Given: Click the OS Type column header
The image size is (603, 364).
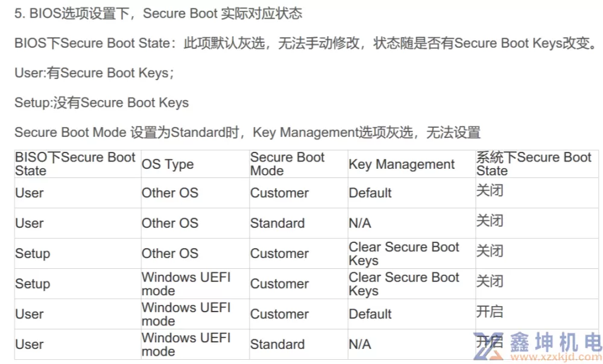Looking at the screenshot, I should (168, 164).
